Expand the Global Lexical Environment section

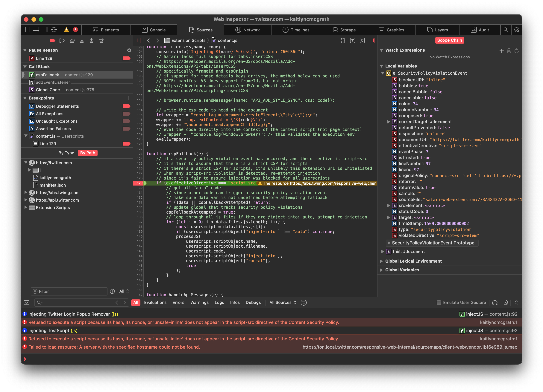click(381, 261)
